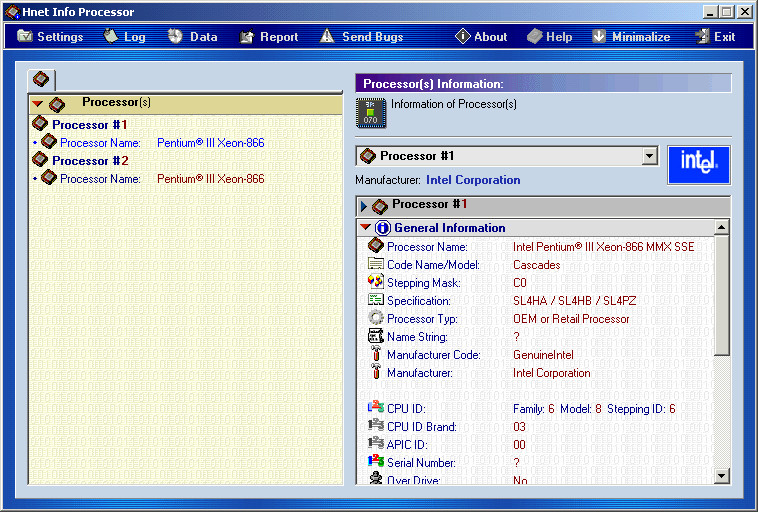Open the Data menu item

tap(193, 37)
